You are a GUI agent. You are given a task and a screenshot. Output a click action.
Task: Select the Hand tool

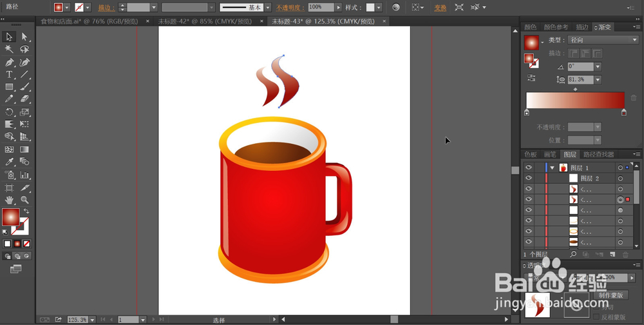click(x=9, y=201)
